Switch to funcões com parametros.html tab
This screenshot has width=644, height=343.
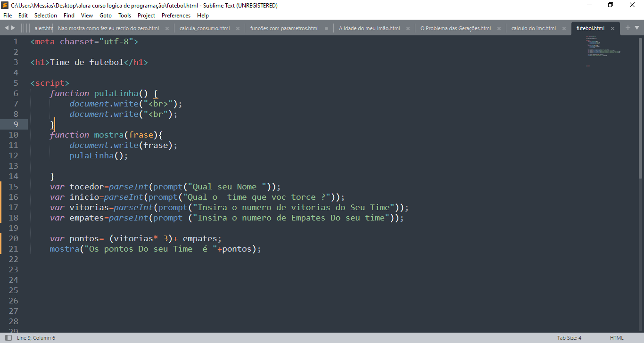point(284,28)
